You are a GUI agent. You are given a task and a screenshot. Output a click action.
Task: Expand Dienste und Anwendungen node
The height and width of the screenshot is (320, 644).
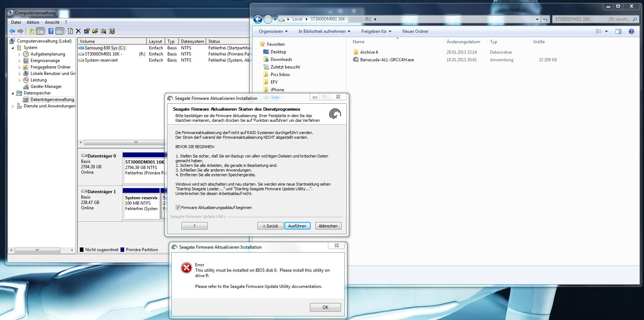pyautogui.click(x=13, y=106)
